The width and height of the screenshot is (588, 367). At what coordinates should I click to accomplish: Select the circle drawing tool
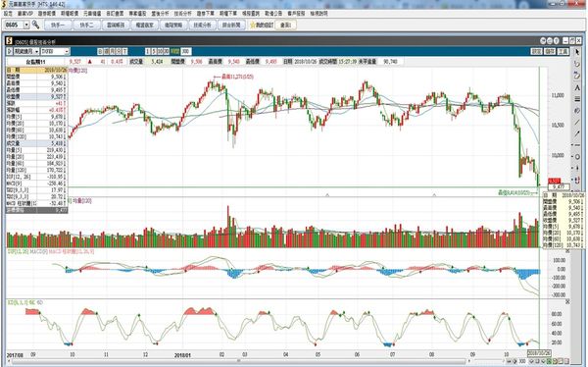[x=577, y=157]
